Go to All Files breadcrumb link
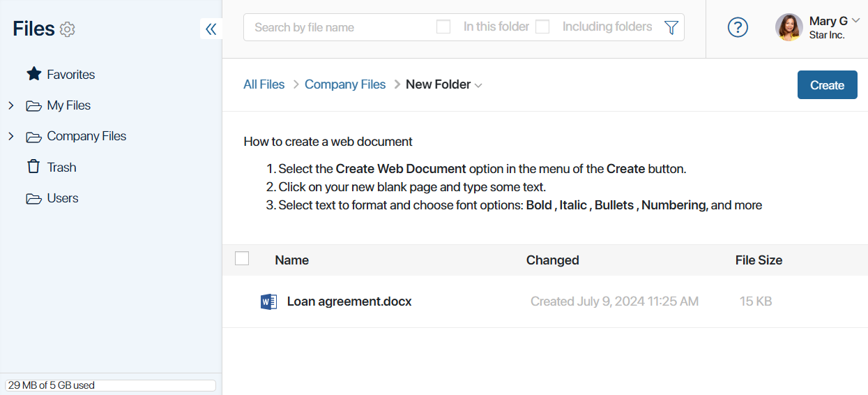 click(264, 84)
